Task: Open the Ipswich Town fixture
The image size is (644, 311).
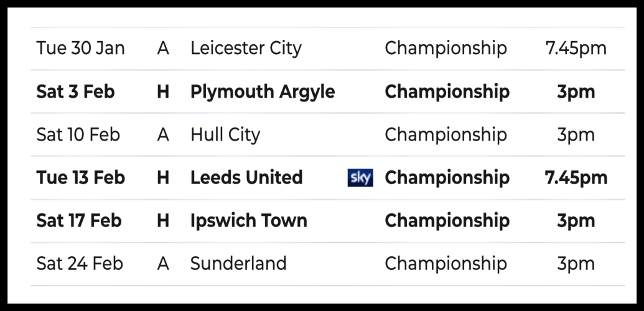Action: click(x=249, y=221)
